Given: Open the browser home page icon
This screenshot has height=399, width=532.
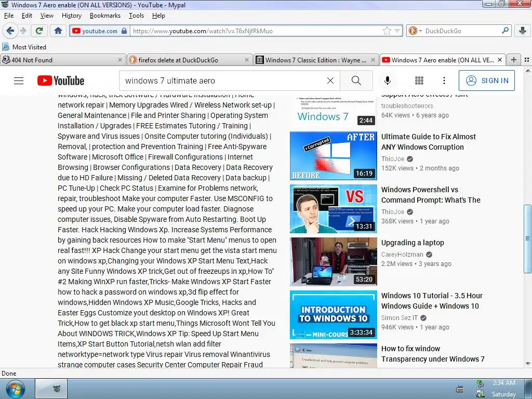Looking at the screenshot, I should coord(58,31).
